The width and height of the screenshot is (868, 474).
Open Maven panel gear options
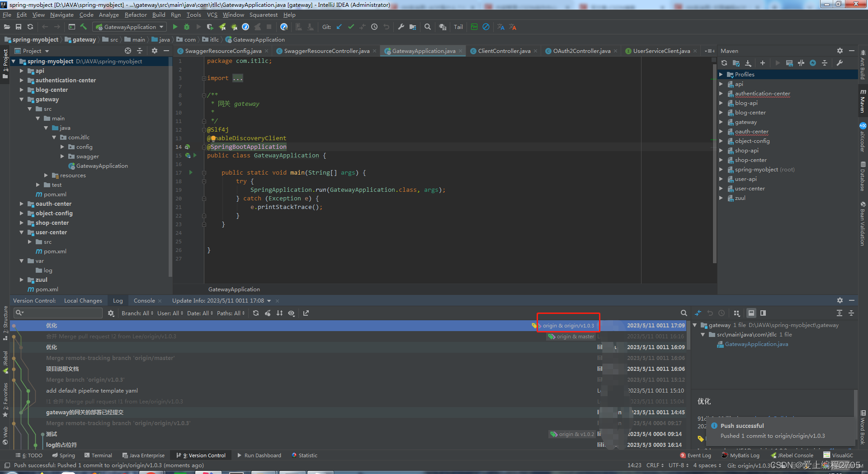coord(840,51)
